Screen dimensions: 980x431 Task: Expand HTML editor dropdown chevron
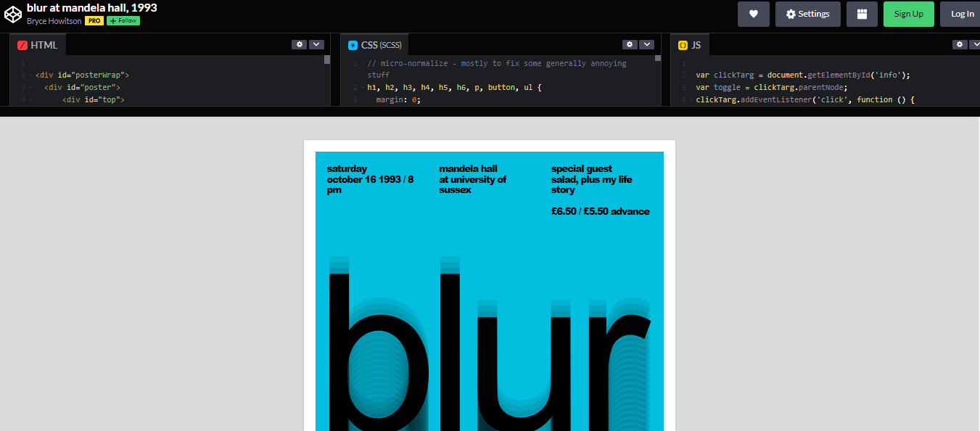(316, 44)
